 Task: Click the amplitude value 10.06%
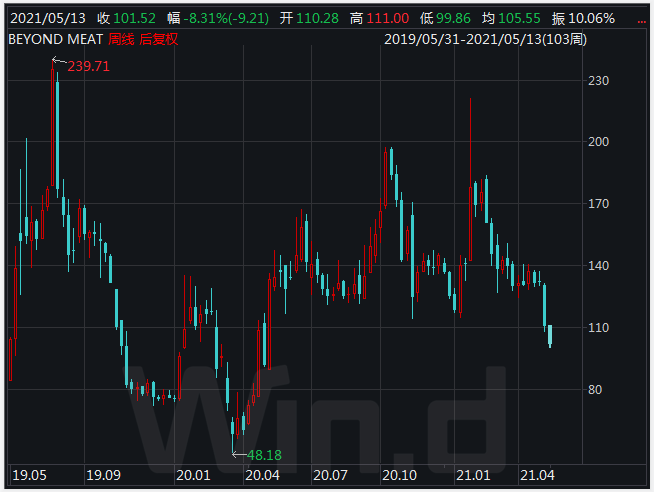click(591, 18)
